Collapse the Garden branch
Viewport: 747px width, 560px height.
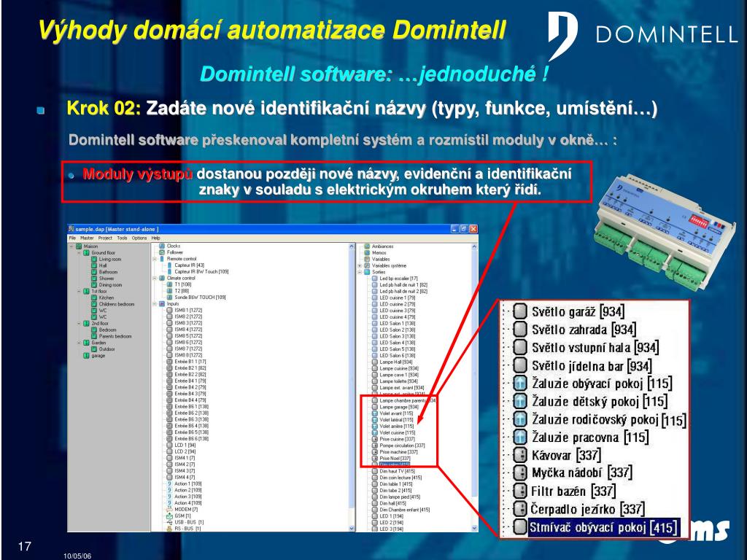(x=79, y=343)
